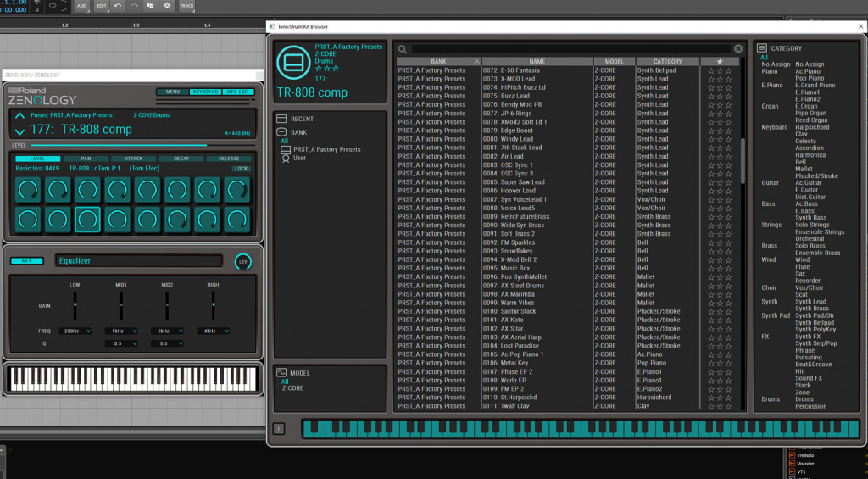Select the PAN parameter button

[x=86, y=159]
